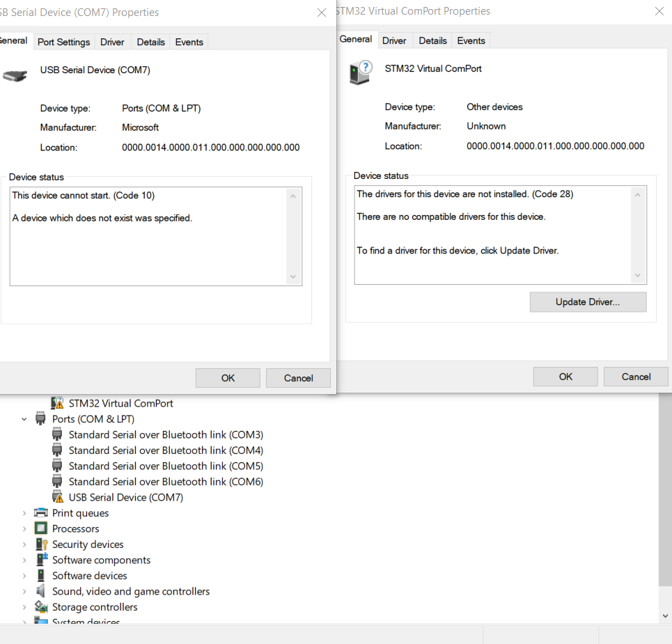Click the Location value in COM7 Properties
The height and width of the screenshot is (644, 672).
point(211,148)
